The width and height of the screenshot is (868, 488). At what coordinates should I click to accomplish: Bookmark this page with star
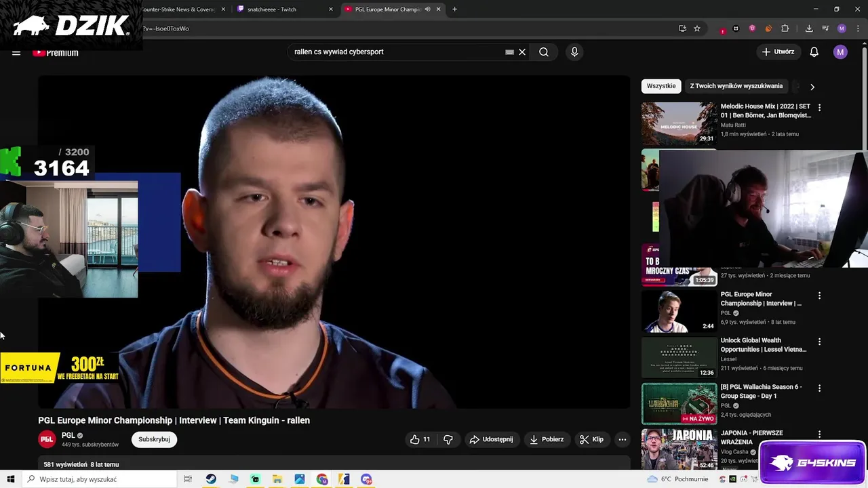tap(696, 28)
